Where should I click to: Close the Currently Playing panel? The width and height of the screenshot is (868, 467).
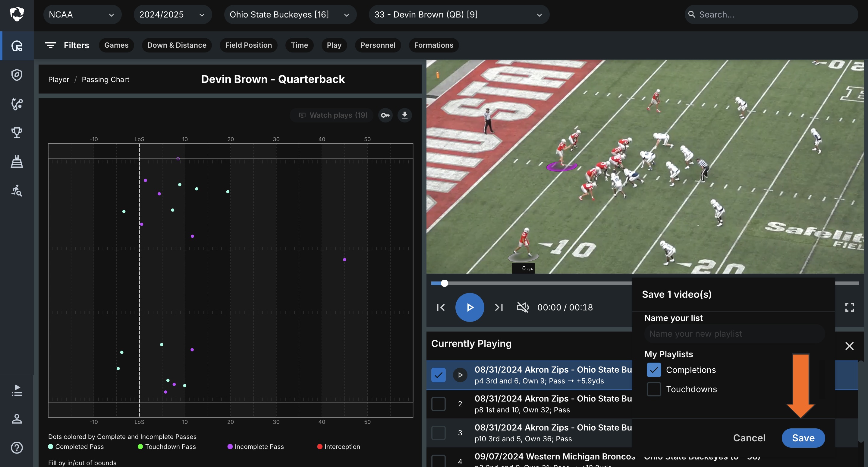850,346
